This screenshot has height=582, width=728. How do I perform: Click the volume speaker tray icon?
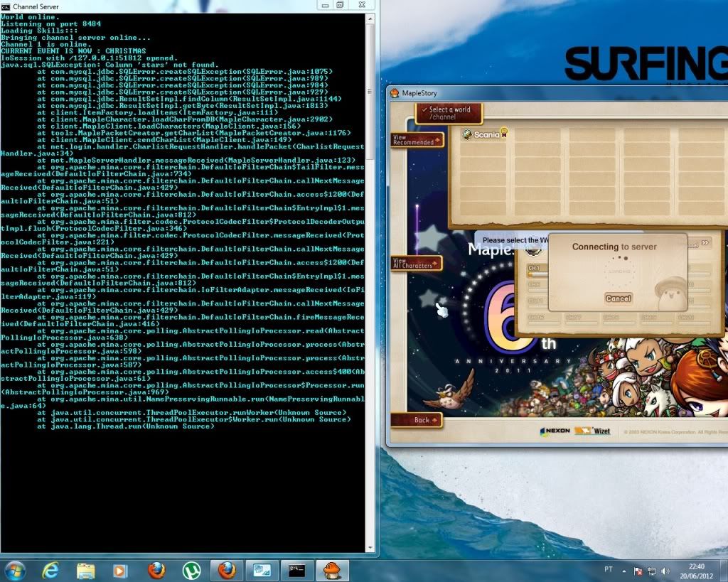(x=665, y=571)
